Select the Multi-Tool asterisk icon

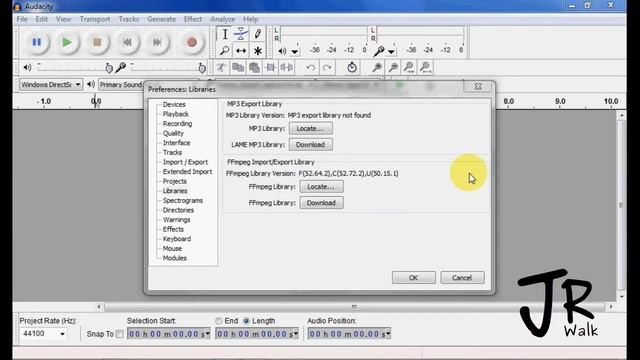tap(258, 51)
